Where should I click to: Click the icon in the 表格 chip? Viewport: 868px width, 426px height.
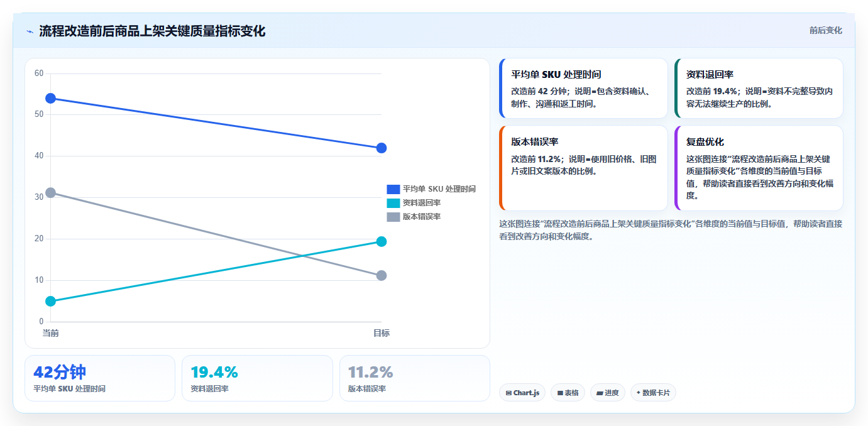coord(560,393)
